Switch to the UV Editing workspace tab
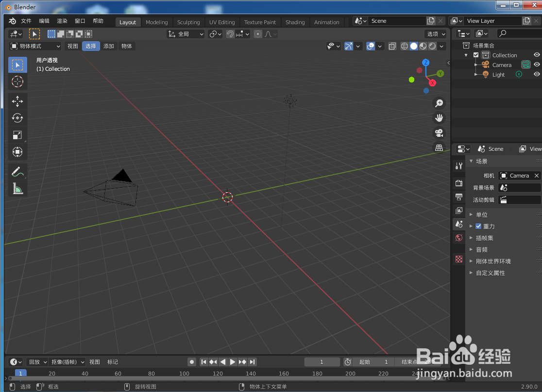 (222, 22)
